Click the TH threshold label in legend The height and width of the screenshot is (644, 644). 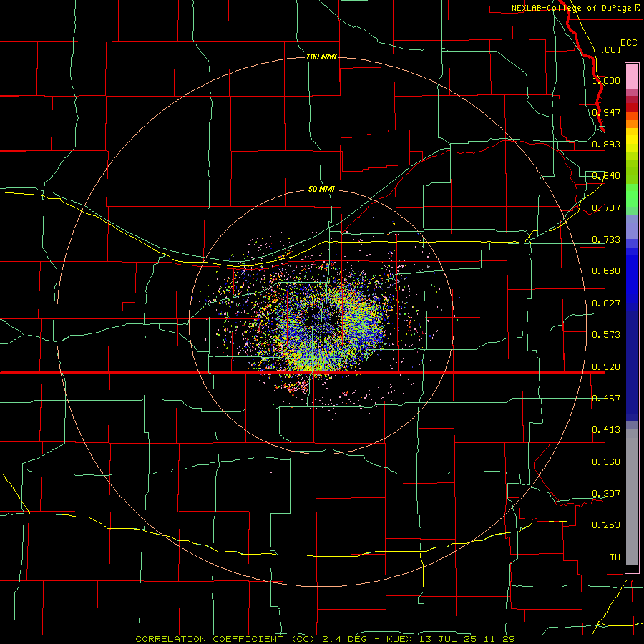[x=615, y=557]
